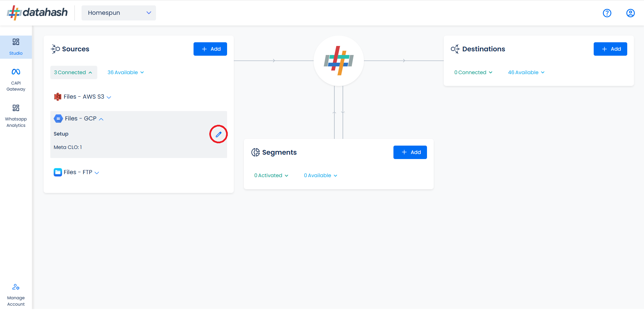Click the Setup label under Files - GCP
Image resolution: width=644 pixels, height=310 pixels.
[61, 134]
